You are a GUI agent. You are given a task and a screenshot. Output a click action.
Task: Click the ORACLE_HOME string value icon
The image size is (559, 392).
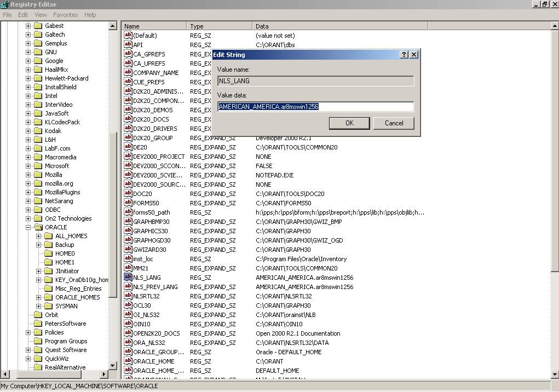point(128,361)
